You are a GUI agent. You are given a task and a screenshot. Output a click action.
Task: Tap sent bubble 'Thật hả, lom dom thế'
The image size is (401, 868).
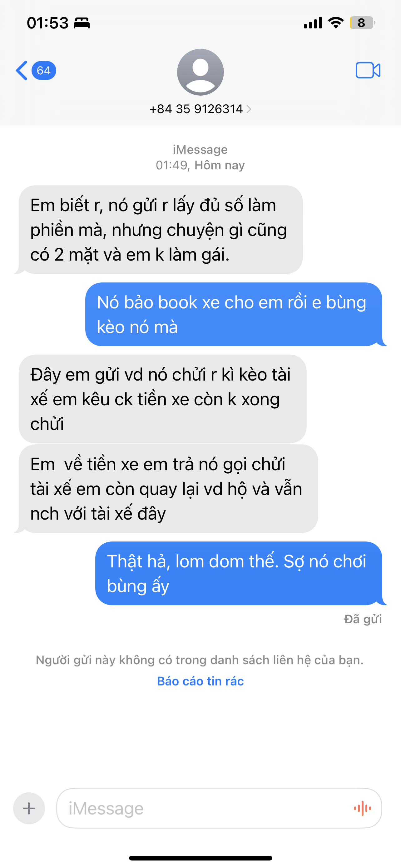(x=239, y=573)
